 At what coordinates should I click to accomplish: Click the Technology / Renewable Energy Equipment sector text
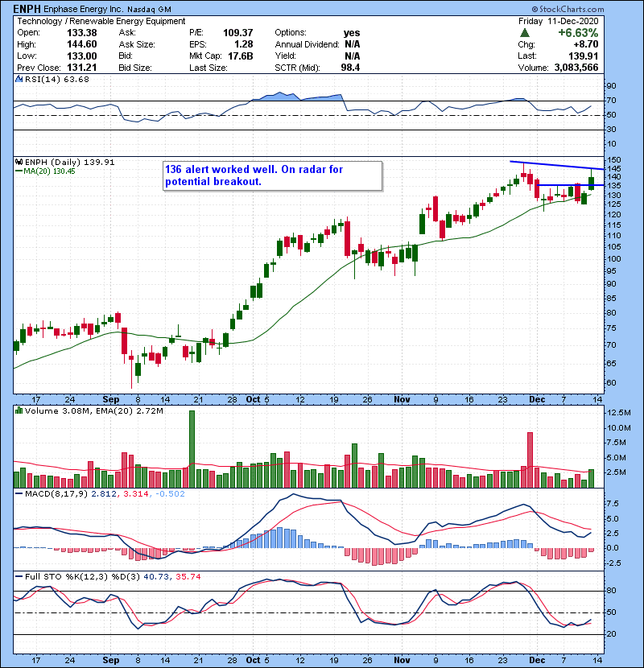pyautogui.click(x=101, y=21)
